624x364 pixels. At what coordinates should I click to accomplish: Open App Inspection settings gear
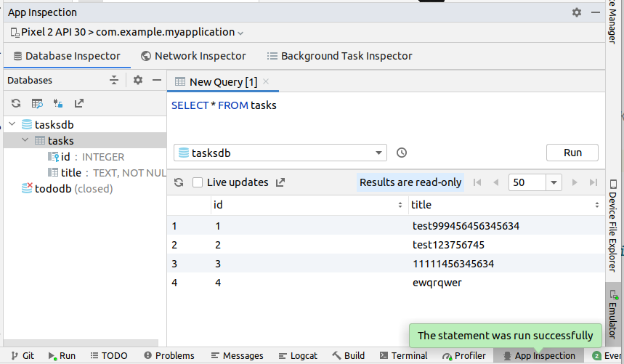(x=577, y=12)
